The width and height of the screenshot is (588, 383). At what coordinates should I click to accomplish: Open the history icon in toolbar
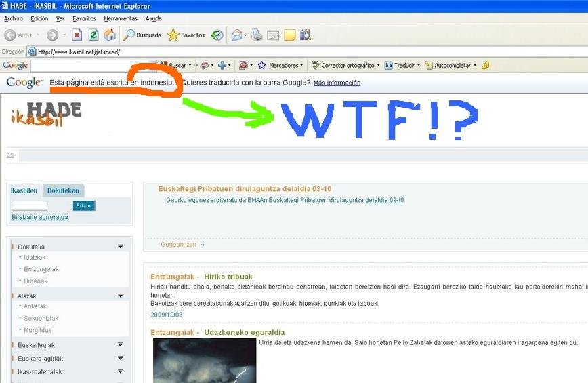click(217, 35)
